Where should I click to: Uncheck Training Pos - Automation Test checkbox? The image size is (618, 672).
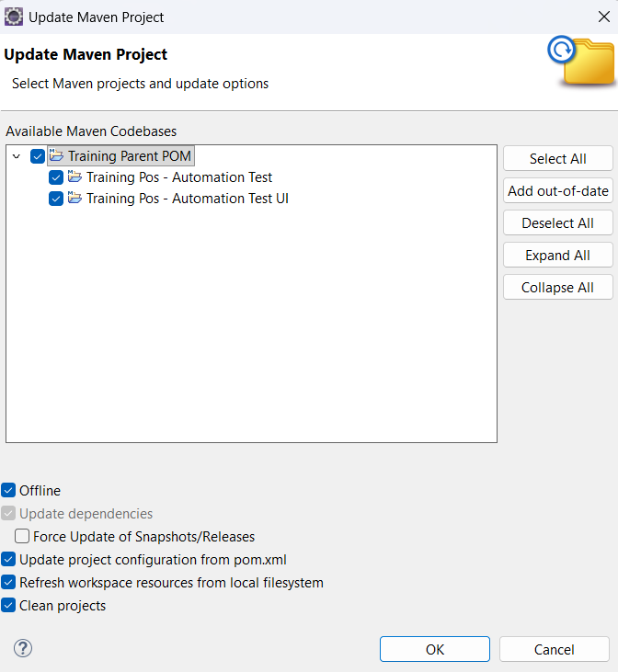[56, 177]
